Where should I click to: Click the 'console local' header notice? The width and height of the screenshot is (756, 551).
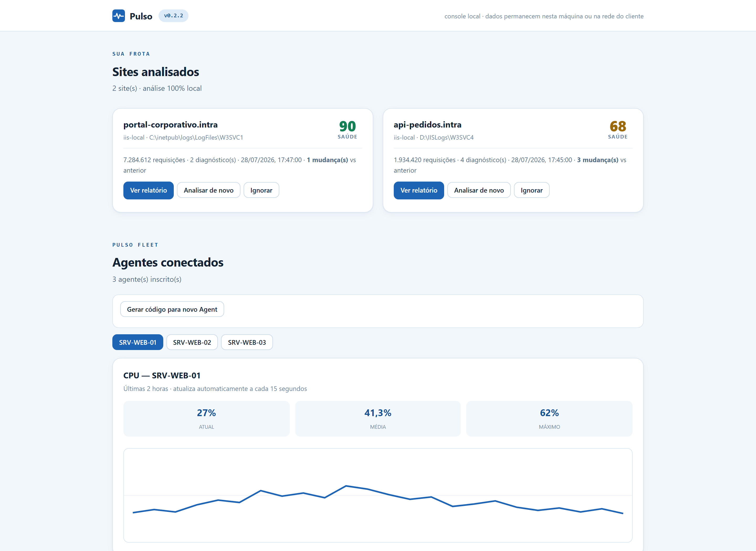[x=544, y=16]
